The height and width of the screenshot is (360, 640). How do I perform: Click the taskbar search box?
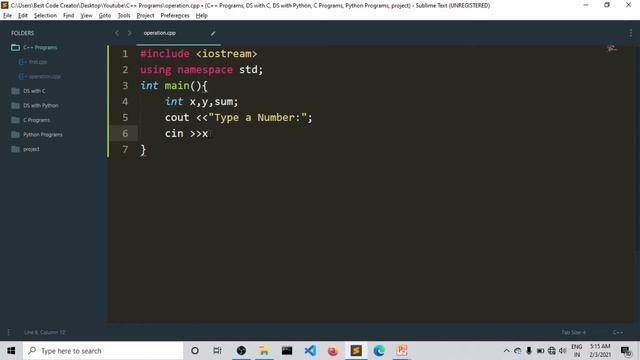click(x=103, y=351)
